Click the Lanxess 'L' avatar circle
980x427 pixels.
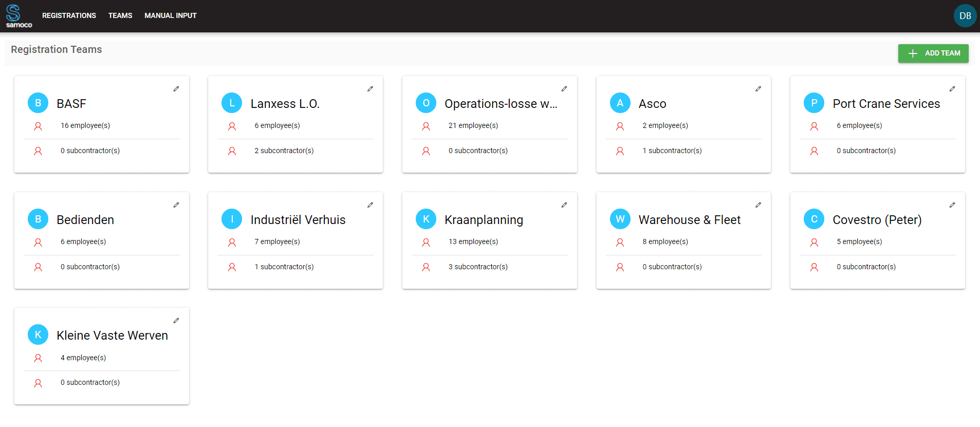(x=232, y=103)
